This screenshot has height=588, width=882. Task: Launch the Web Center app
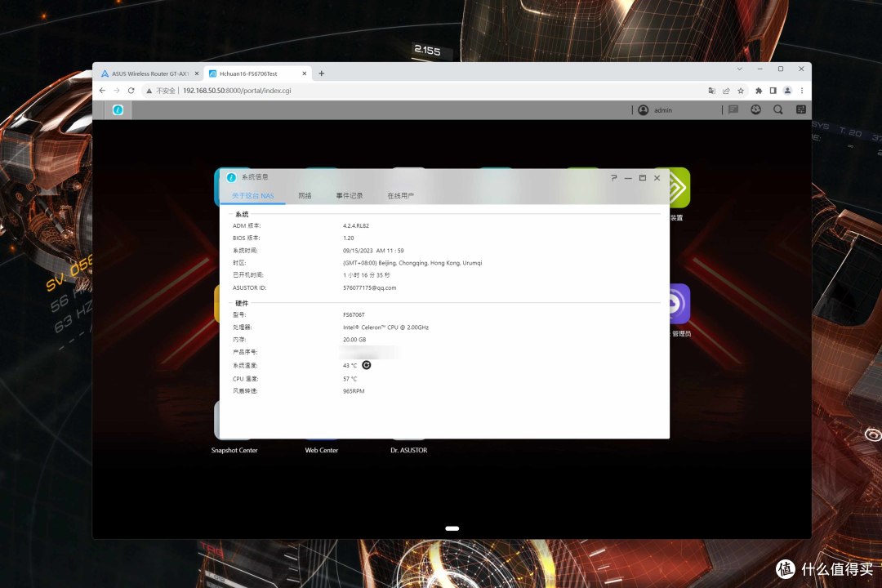321,450
